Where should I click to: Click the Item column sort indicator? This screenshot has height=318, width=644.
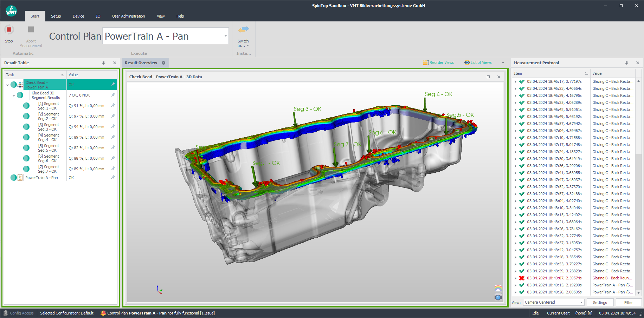coord(586,73)
